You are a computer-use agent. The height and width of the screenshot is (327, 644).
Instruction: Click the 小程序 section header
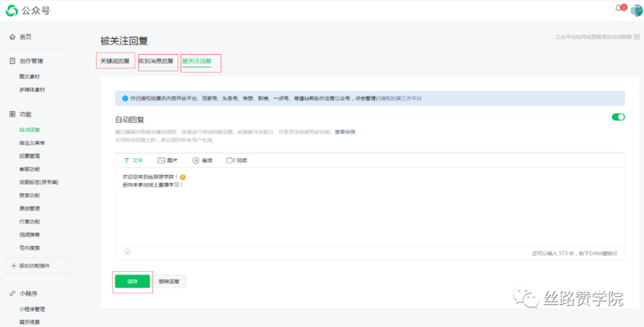coord(23,294)
